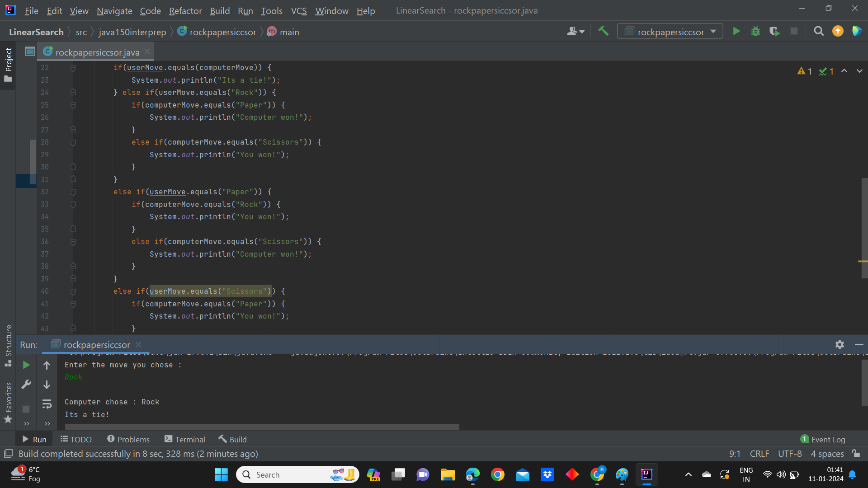Click the IDE update arrow icon
Screen dimensions: 868x488
(x=838, y=31)
